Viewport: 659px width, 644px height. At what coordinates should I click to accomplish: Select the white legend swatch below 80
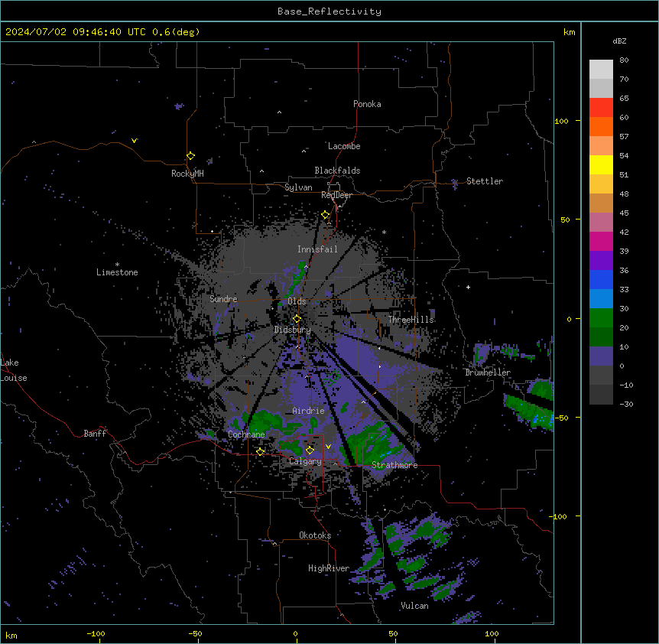[601, 70]
